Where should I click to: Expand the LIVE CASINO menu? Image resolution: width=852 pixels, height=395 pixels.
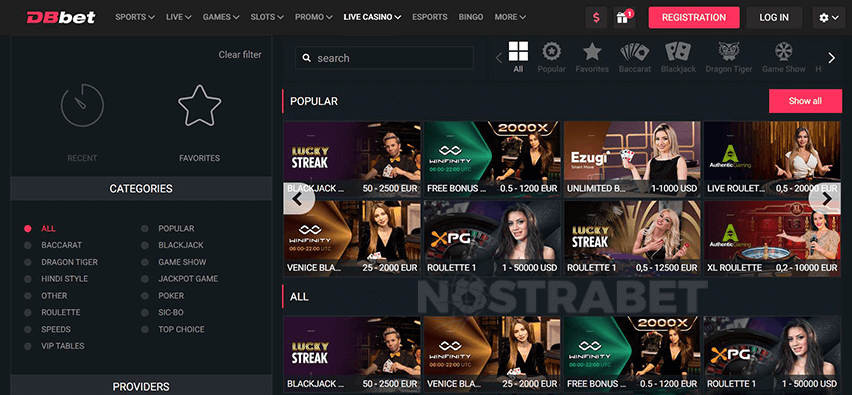[x=372, y=17]
